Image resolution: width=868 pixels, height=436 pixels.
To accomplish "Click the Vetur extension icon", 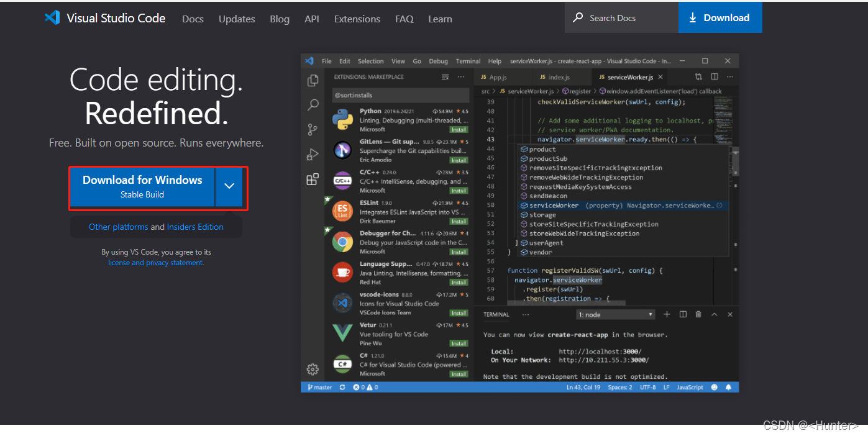I will [x=342, y=333].
